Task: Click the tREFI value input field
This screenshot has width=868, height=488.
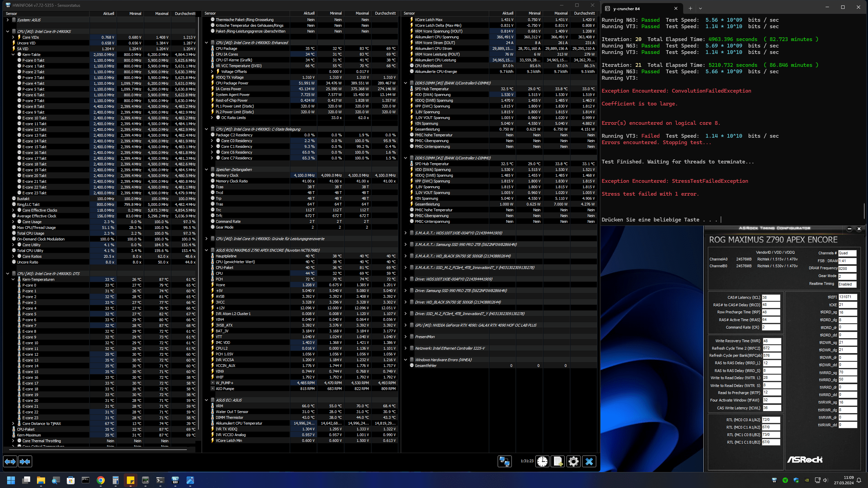Action: pos(847,297)
